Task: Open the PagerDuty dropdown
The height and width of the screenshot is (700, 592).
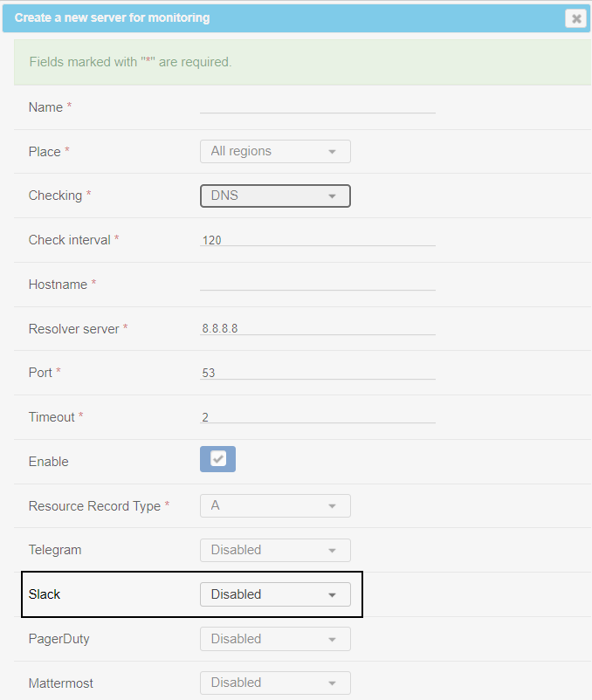Action: click(275, 639)
